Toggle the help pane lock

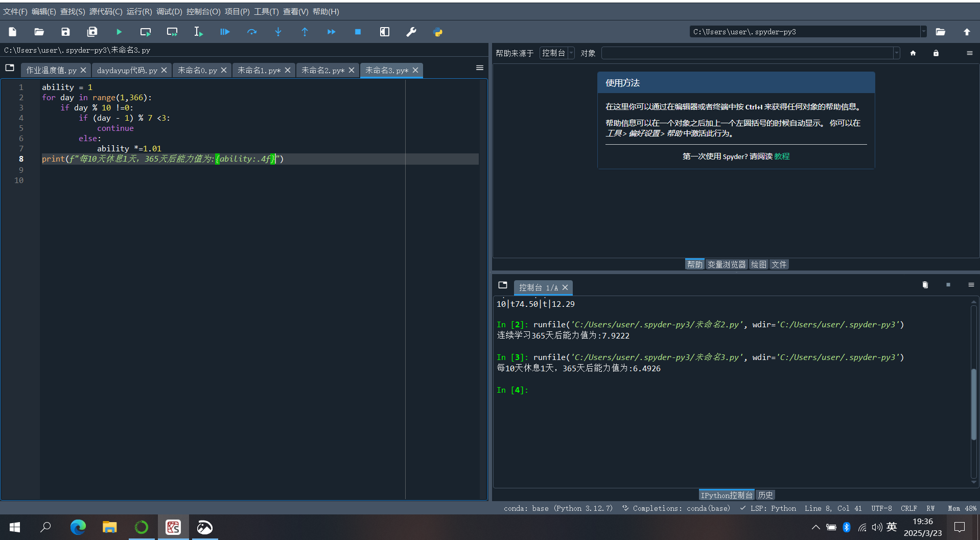pyautogui.click(x=936, y=53)
